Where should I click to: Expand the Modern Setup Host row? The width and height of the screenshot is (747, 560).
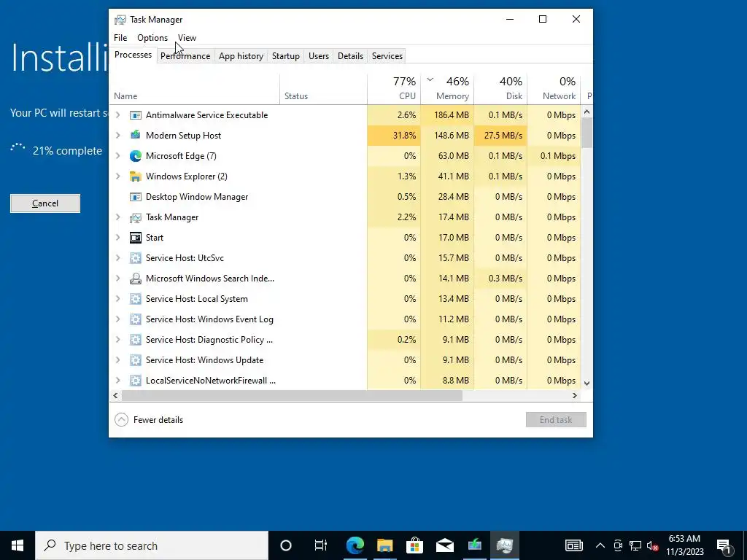point(117,135)
